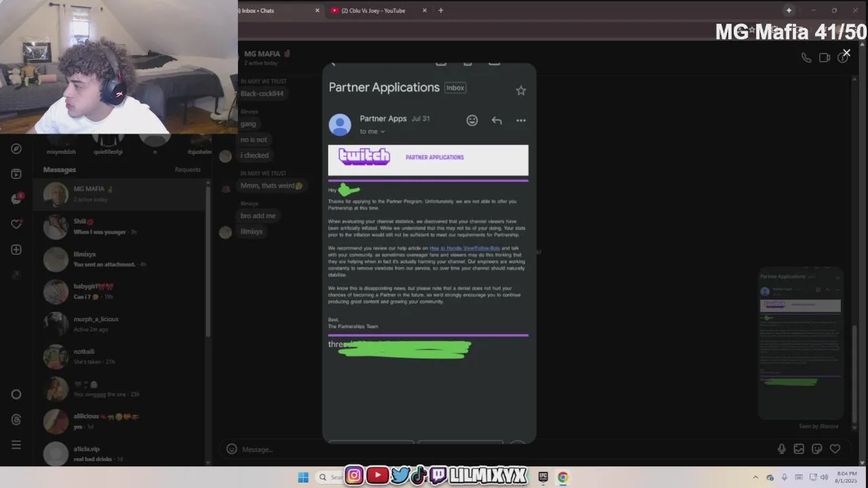
Task: Click the Gemini sparkle icon in title bar
Action: pos(789,10)
